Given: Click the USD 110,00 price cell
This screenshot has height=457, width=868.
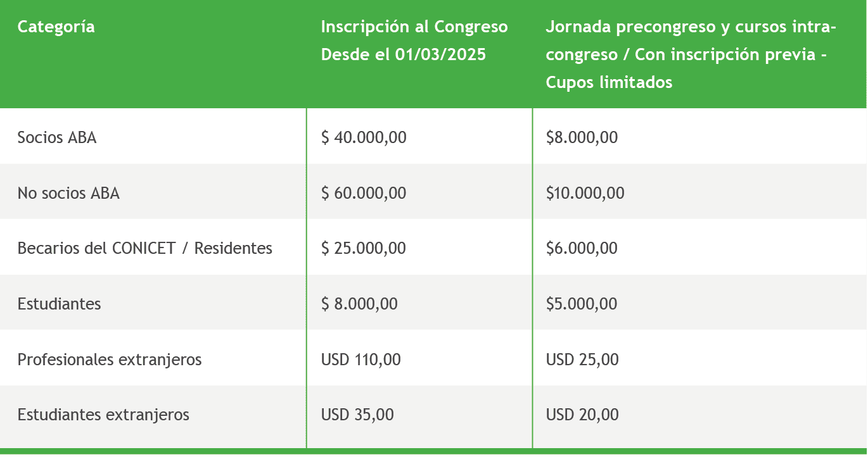Looking at the screenshot, I should 361,360.
